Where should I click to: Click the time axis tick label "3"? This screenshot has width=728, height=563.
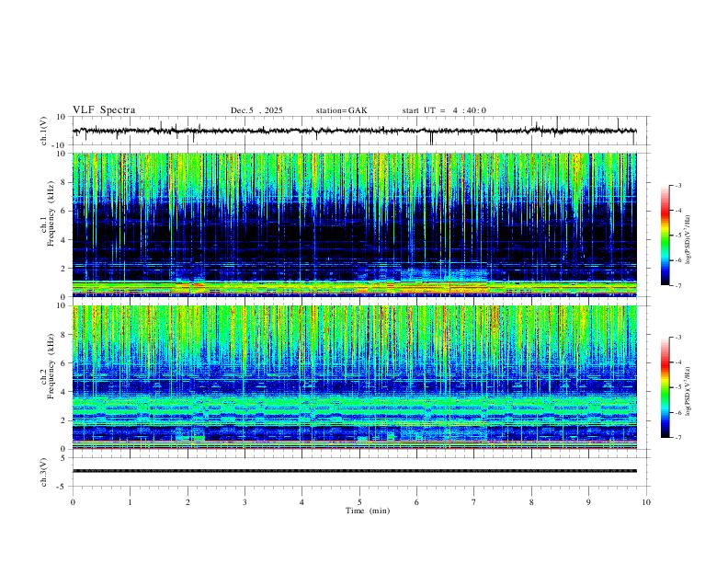[245, 502]
